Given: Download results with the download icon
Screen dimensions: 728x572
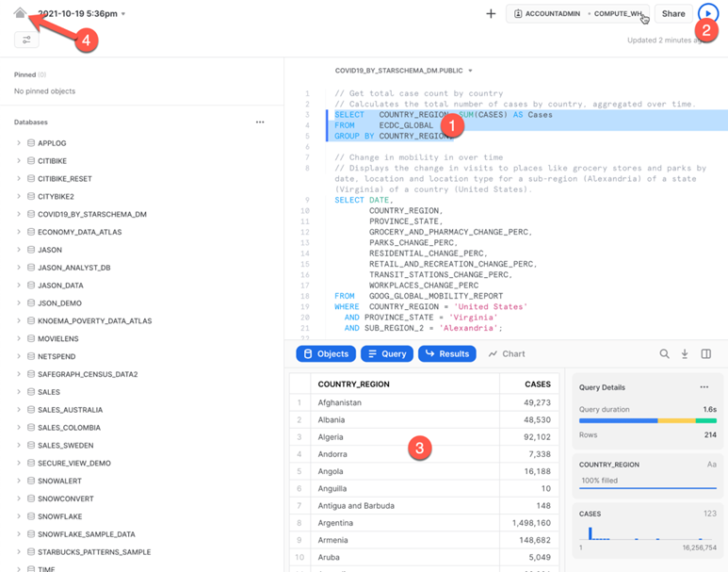Looking at the screenshot, I should click(685, 354).
